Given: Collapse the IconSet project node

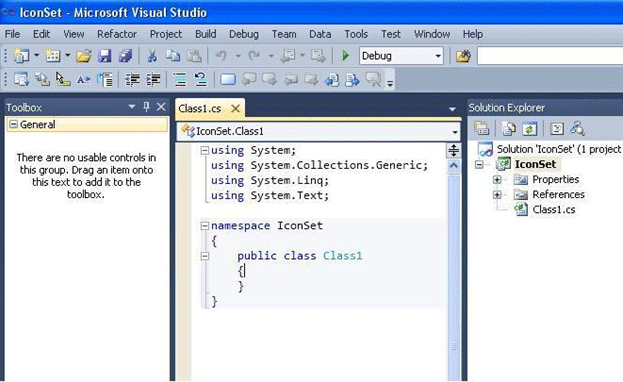Looking at the screenshot, I should pos(479,164).
